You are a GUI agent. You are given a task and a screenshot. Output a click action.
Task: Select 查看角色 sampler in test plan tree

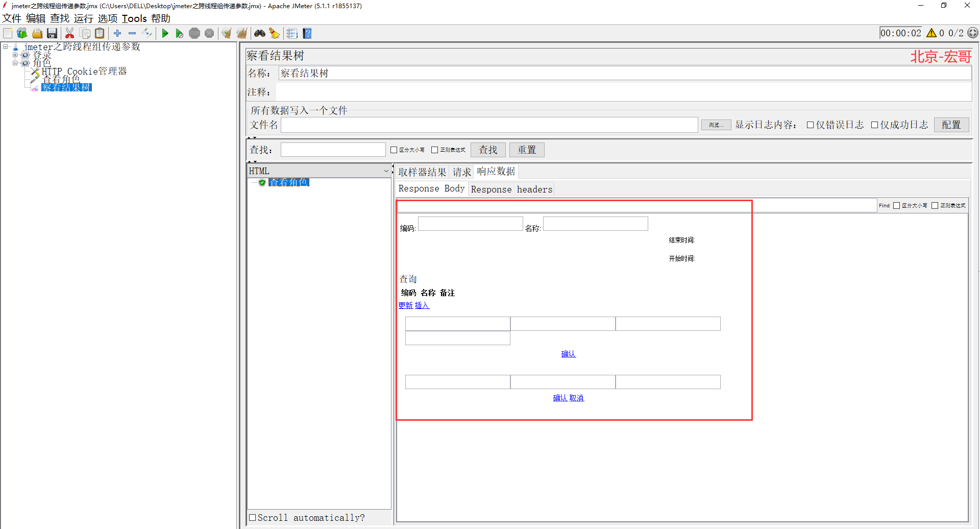click(x=61, y=80)
